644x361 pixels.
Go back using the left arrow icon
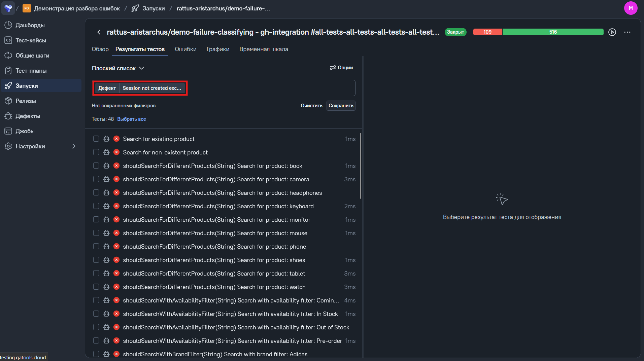point(99,32)
